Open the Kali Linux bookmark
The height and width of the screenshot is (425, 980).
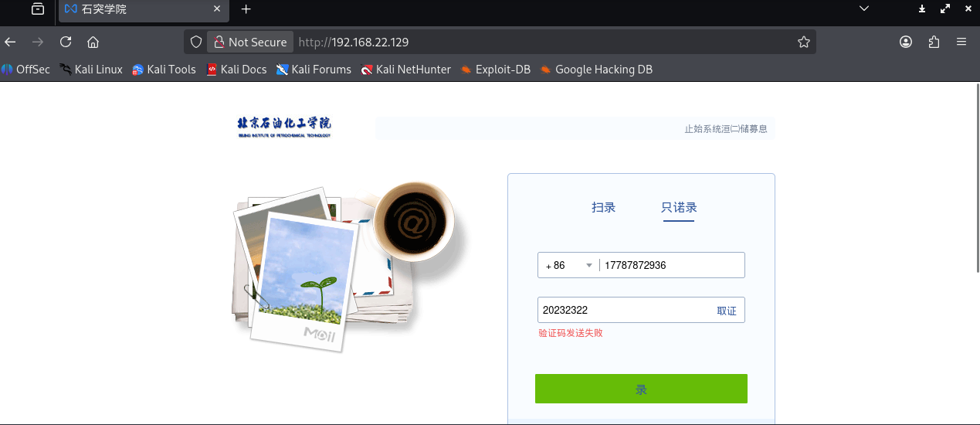pyautogui.click(x=90, y=70)
